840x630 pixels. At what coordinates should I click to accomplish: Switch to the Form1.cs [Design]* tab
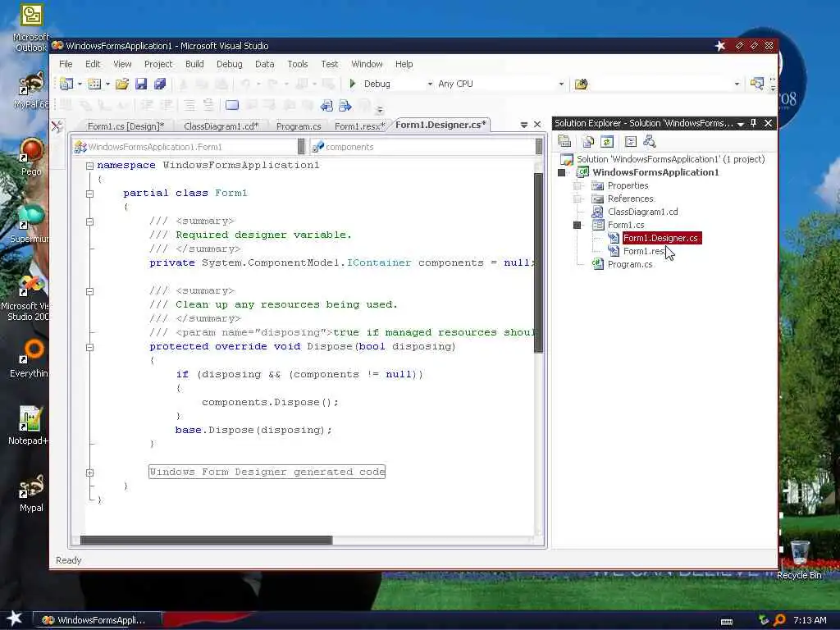coord(126,126)
